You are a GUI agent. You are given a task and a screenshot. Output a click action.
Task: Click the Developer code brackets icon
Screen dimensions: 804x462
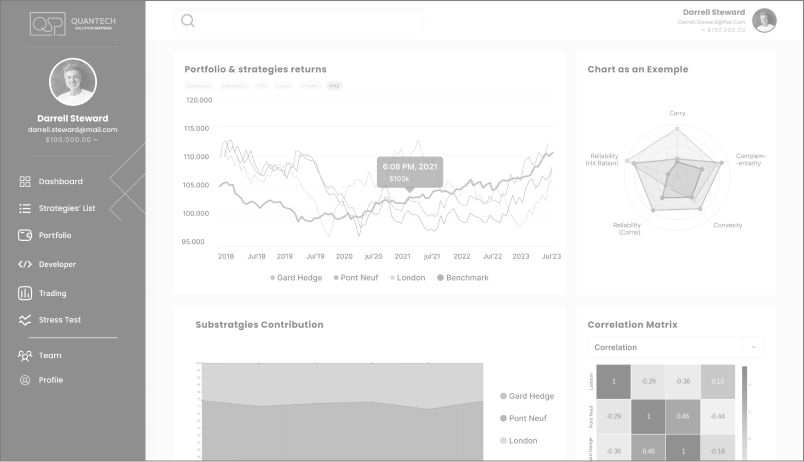[x=25, y=264]
